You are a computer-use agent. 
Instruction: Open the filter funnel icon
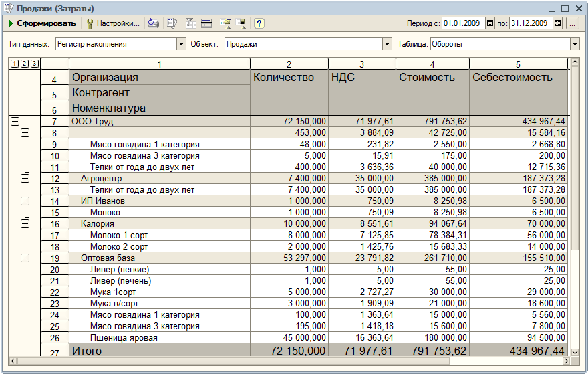click(x=191, y=23)
